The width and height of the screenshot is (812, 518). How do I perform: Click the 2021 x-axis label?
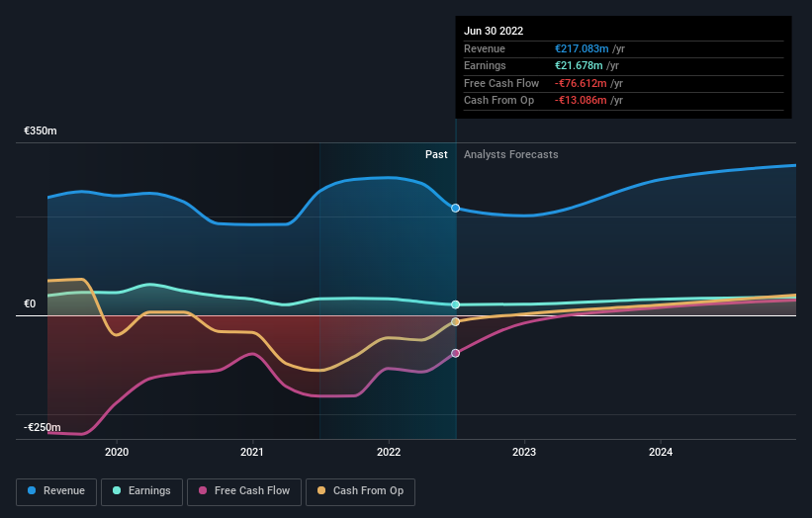pos(251,452)
